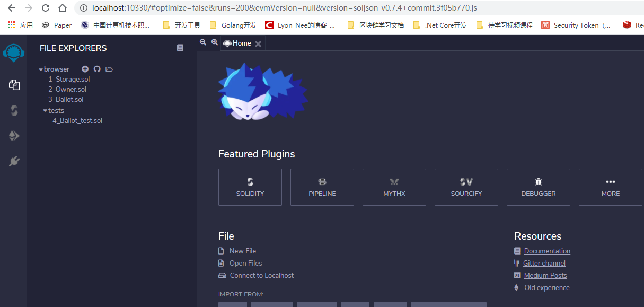
Task: Activate the SOLIDITY featured plugin
Action: pos(250,187)
